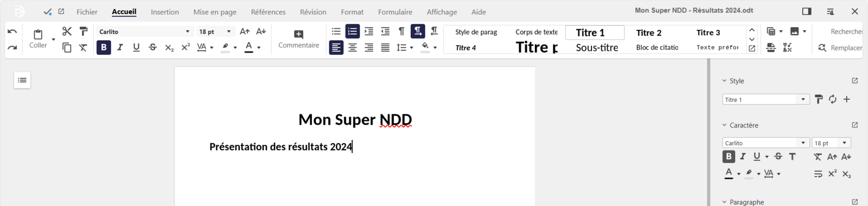Open the insert image dropdown arrow
Screen dimensions: 868x206
(x=805, y=31)
